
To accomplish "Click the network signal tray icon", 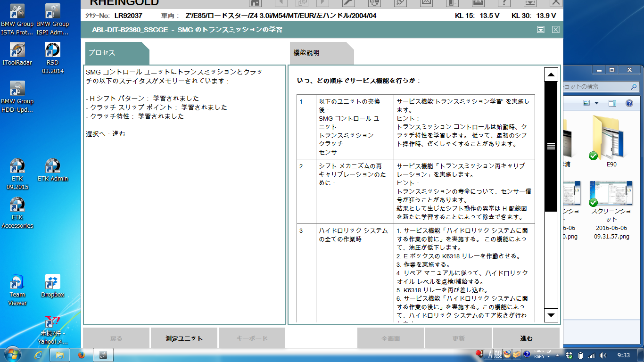I will (x=592, y=355).
